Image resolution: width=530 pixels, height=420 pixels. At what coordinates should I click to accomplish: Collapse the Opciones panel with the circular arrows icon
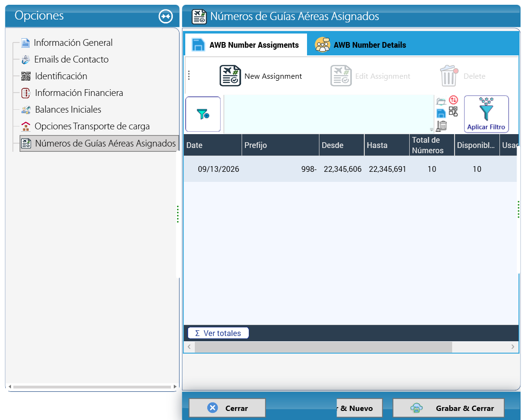tap(166, 16)
